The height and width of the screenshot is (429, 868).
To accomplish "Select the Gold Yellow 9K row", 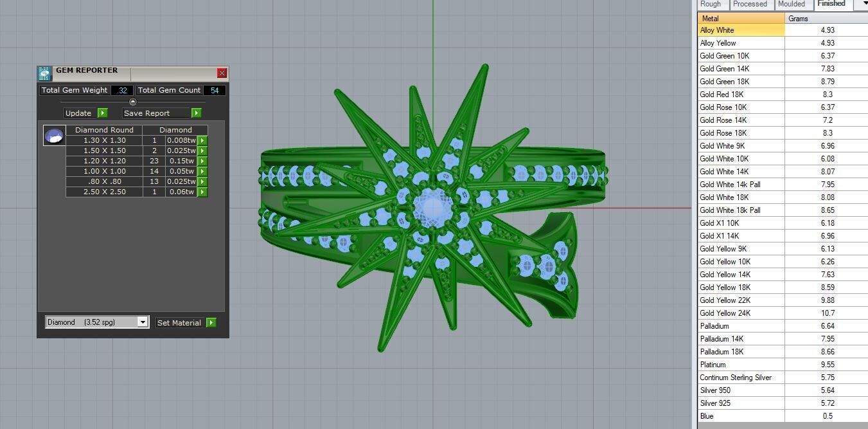I will pos(783,249).
